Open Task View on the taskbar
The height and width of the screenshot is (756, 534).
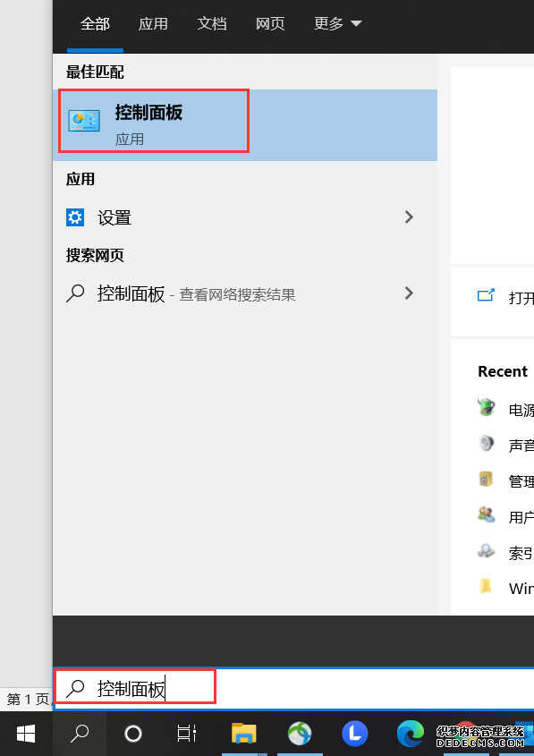point(187,734)
